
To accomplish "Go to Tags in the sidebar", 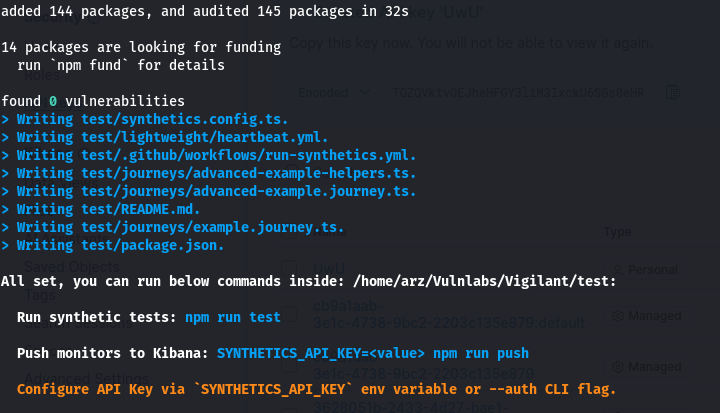I will (39, 294).
